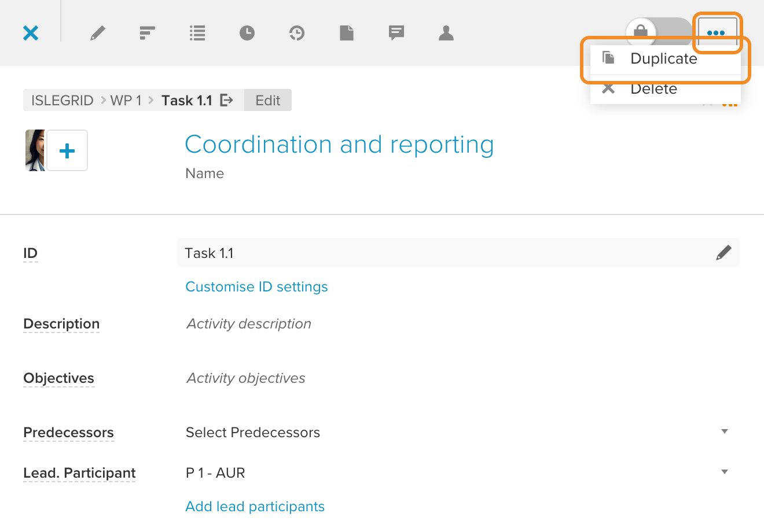Open the document file icon
This screenshot has width=764, height=532.
coord(347,33)
